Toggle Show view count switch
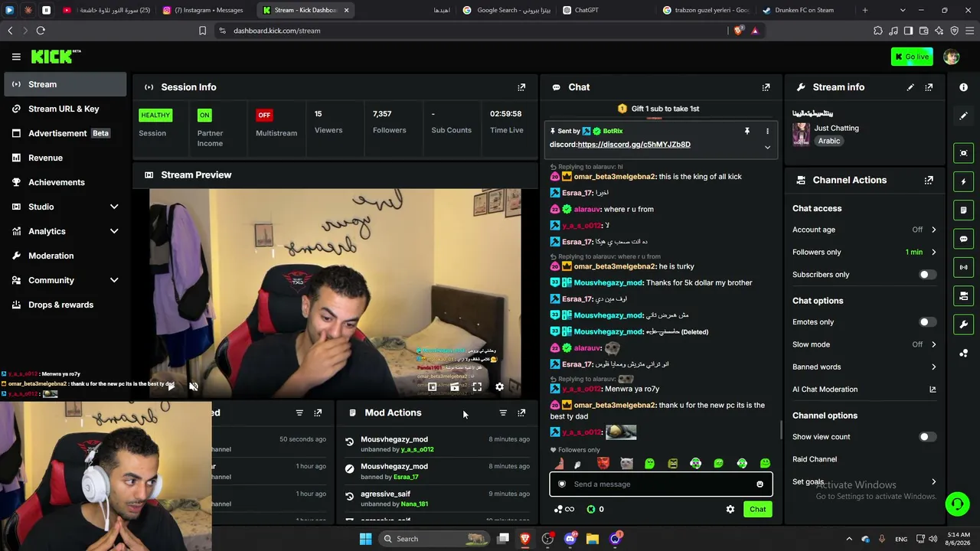 [x=927, y=437]
